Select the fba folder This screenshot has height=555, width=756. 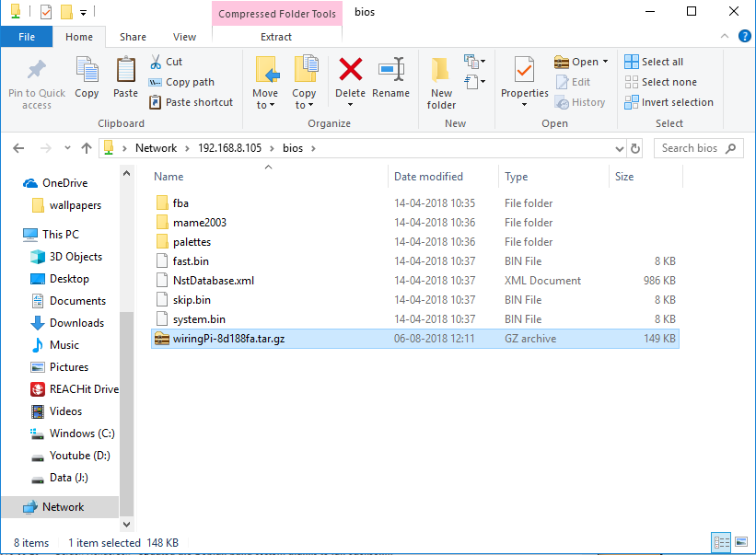414,203
